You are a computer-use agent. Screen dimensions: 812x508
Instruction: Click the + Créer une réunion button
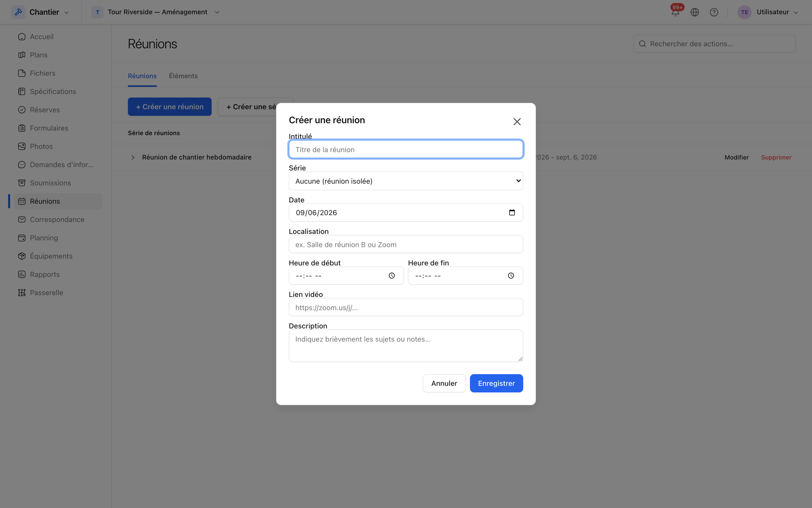[170, 107]
